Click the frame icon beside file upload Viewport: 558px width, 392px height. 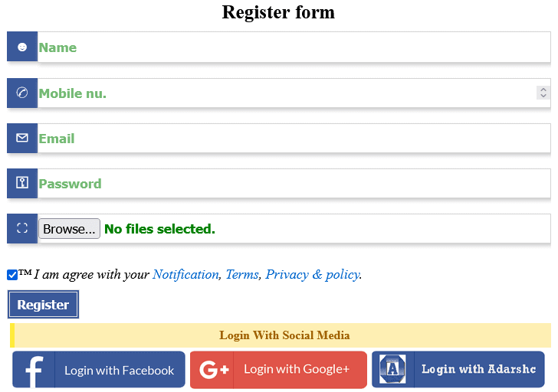(22, 228)
